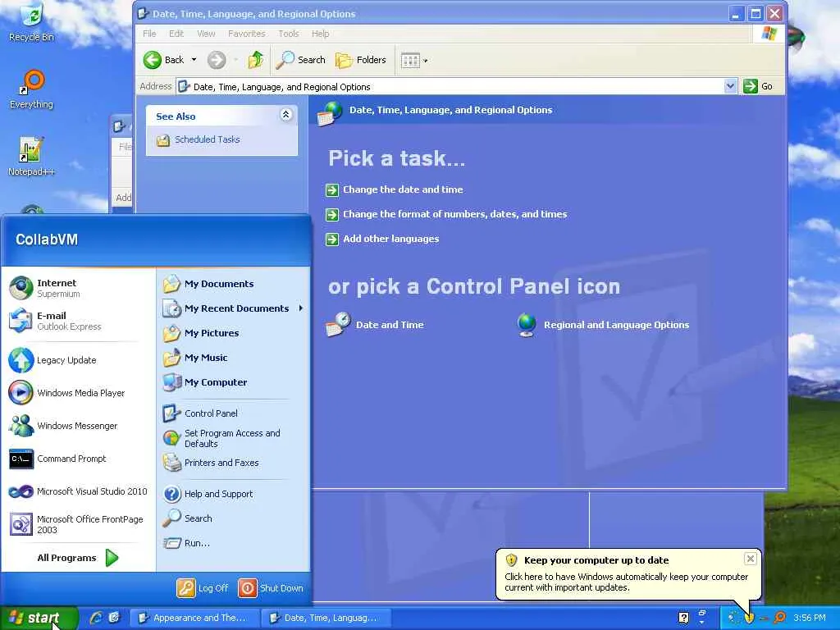Switch to Appearance and Themes taskbar window

[x=195, y=618]
